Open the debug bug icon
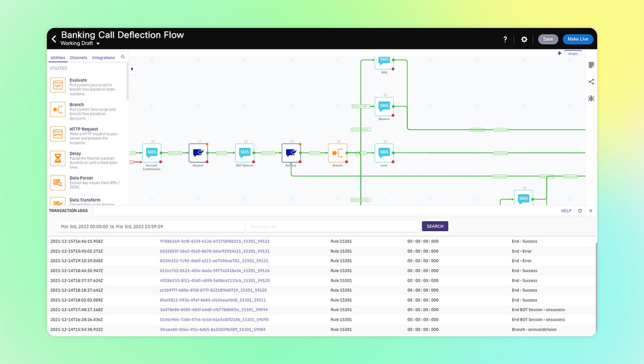The image size is (644, 364). coord(591,98)
